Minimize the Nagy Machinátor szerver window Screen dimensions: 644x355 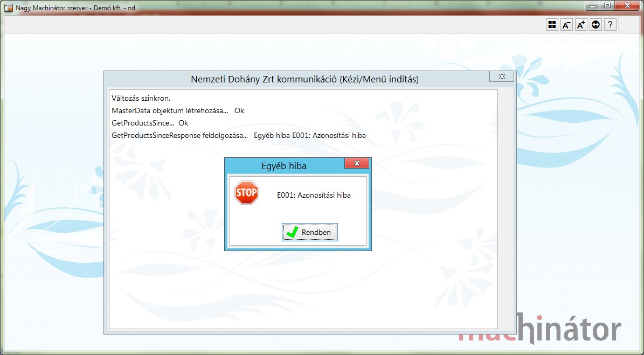(x=593, y=6)
